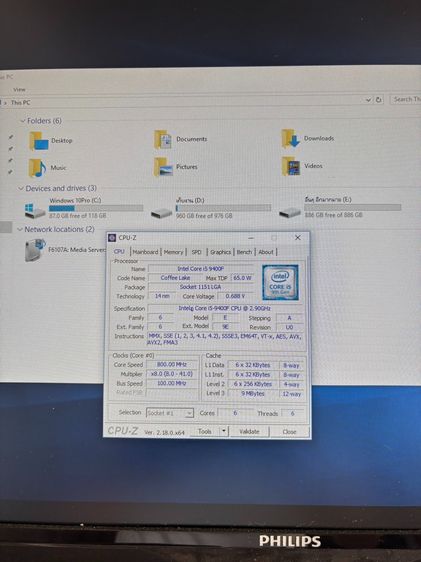Screen dimensions: 421x562
Task: Switch to the Bench tab
Action: (x=244, y=252)
